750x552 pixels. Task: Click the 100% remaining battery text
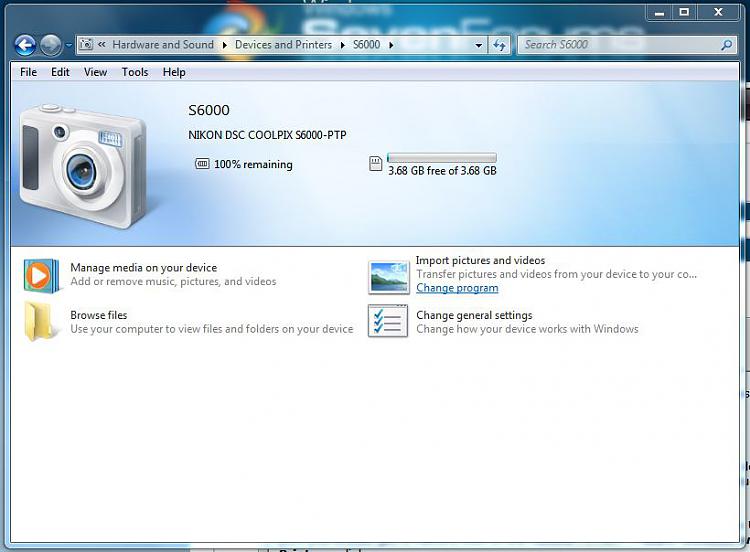click(x=254, y=165)
